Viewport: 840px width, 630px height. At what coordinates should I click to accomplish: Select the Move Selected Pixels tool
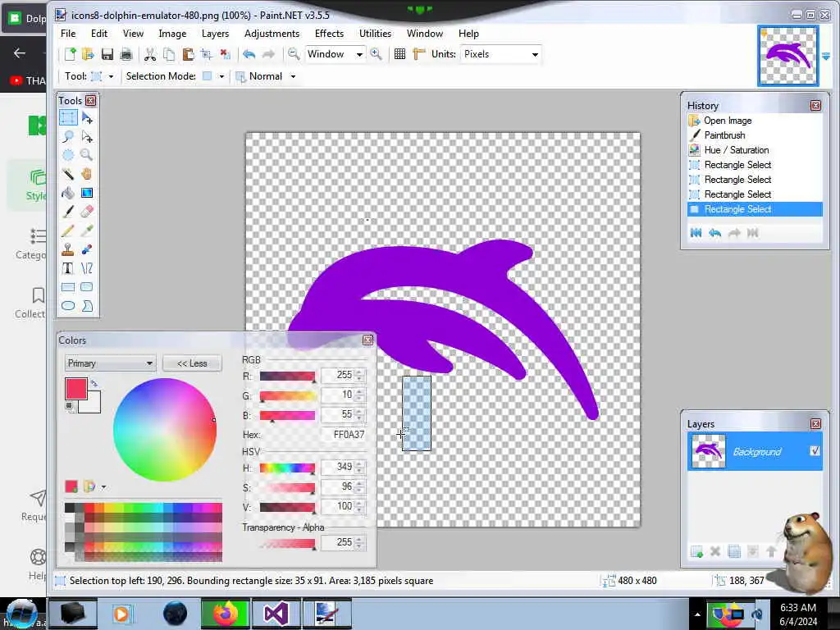(87, 117)
